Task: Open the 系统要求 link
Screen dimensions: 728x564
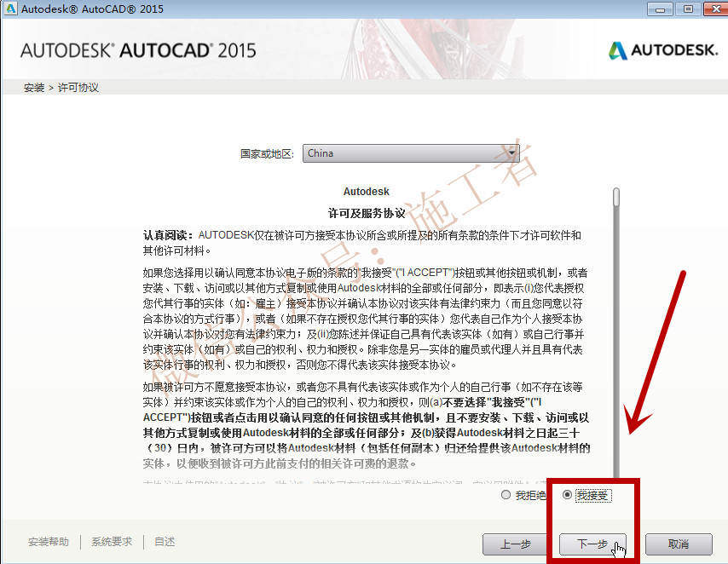Action: click(x=112, y=542)
